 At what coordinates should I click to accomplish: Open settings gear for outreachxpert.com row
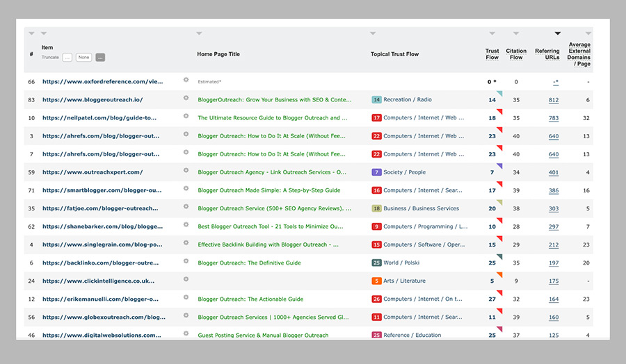[186, 170]
